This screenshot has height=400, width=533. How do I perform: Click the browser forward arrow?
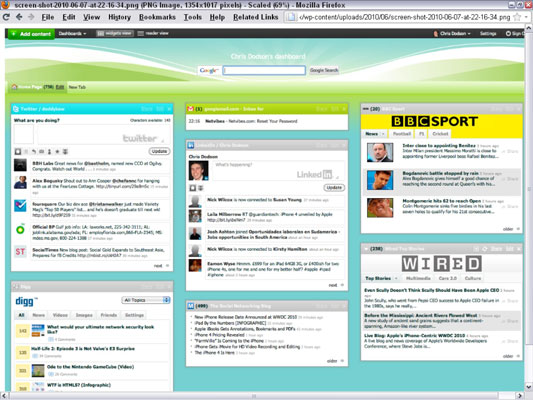pyautogui.click(x=31, y=17)
